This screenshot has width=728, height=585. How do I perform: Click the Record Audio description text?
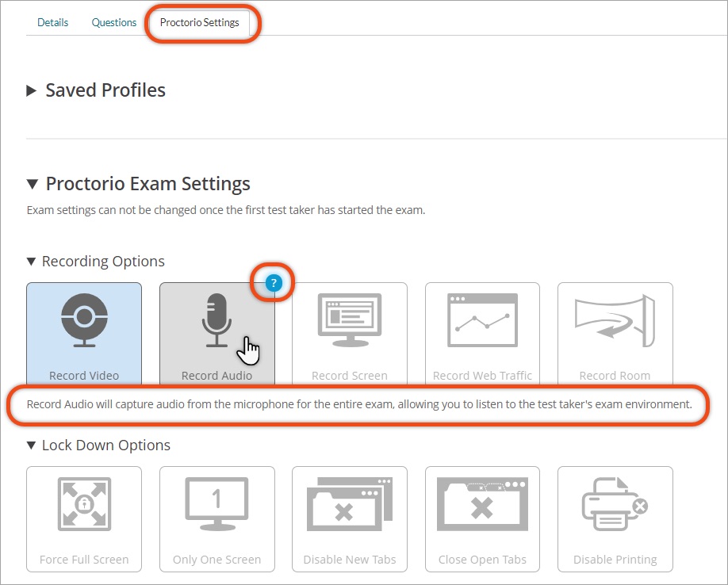359,404
